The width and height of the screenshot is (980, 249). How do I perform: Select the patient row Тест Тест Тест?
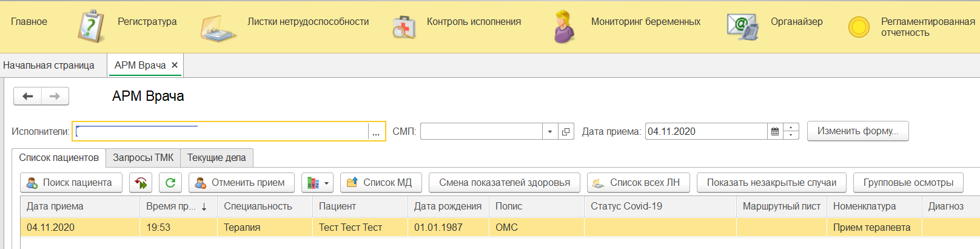coord(351,228)
